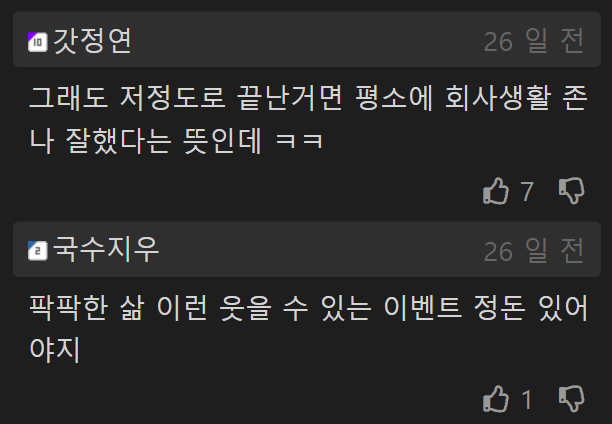This screenshot has width=612, height=424.
Task: Click the level 10 badge beside 갓정연
Action: [37, 42]
